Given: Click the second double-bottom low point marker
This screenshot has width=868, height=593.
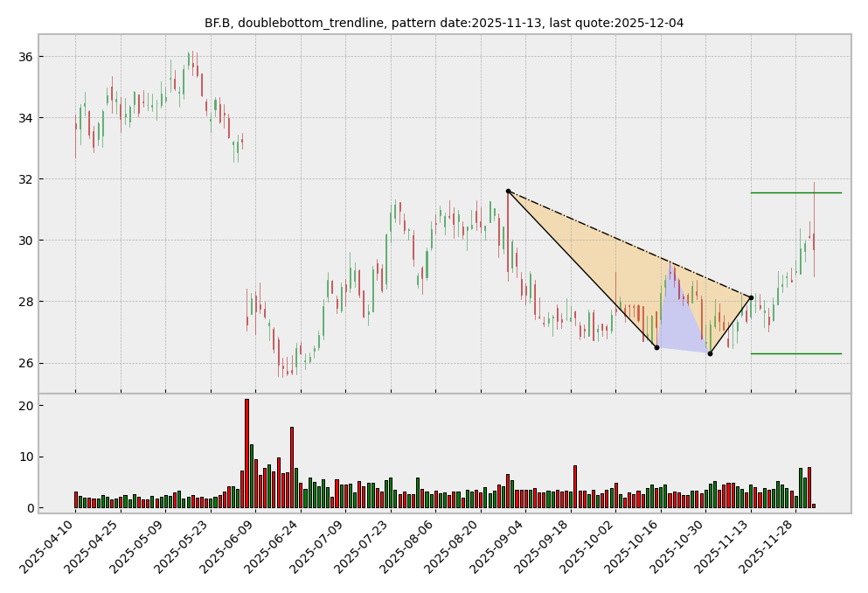Looking at the screenshot, I should click(710, 353).
